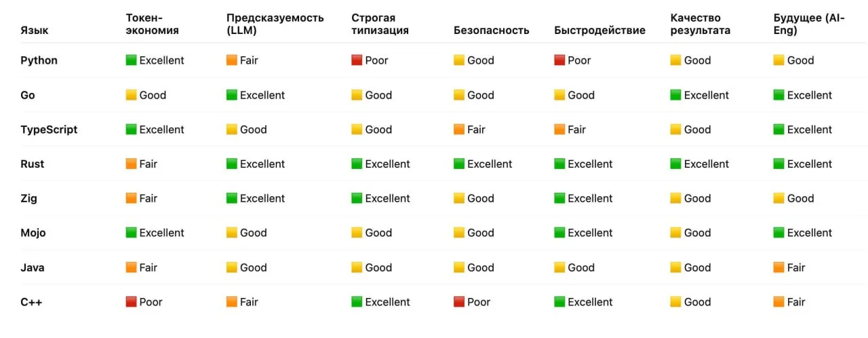The width and height of the screenshot is (868, 338).
Task: Click the green square in Python's Токен-экономия cell
Action: 131,60
